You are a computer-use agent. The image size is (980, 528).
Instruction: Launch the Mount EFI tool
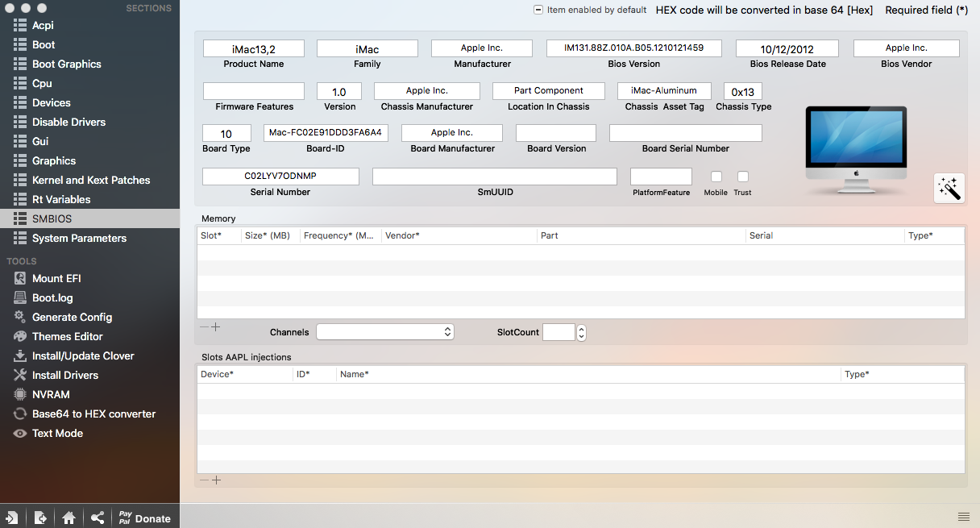coord(89,278)
